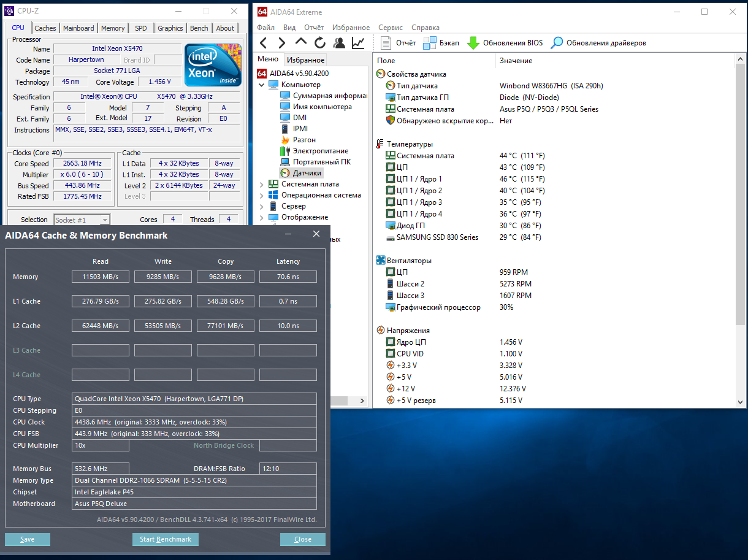Open the Избранное menu in the menu bar

point(351,28)
